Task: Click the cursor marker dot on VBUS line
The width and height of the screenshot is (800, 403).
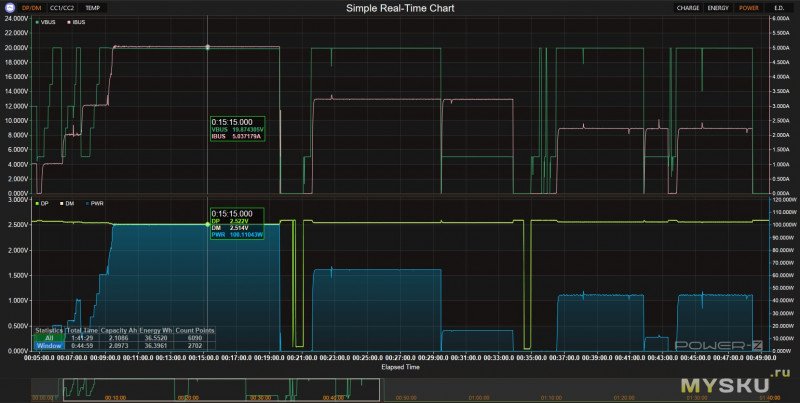Action: click(208, 47)
